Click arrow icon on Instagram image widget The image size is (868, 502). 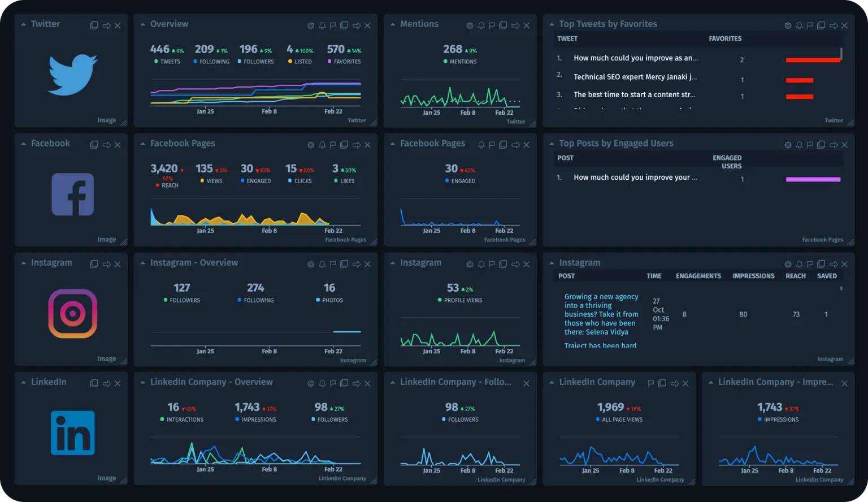106,264
